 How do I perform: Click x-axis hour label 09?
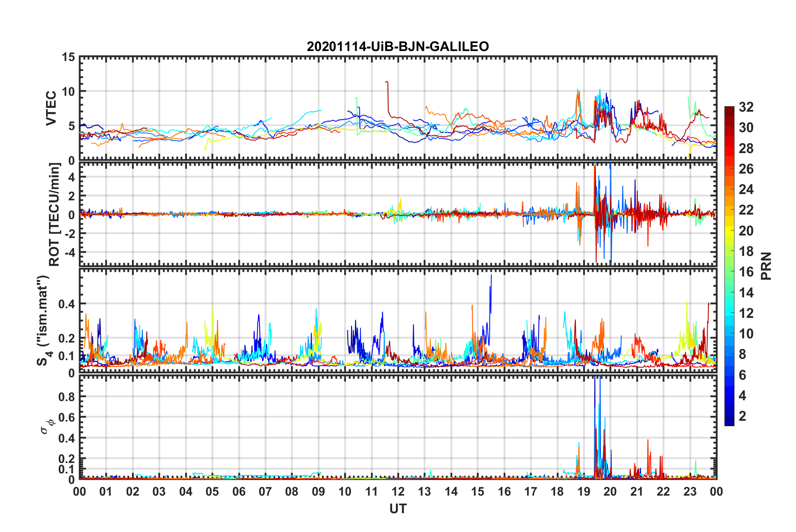(318, 492)
